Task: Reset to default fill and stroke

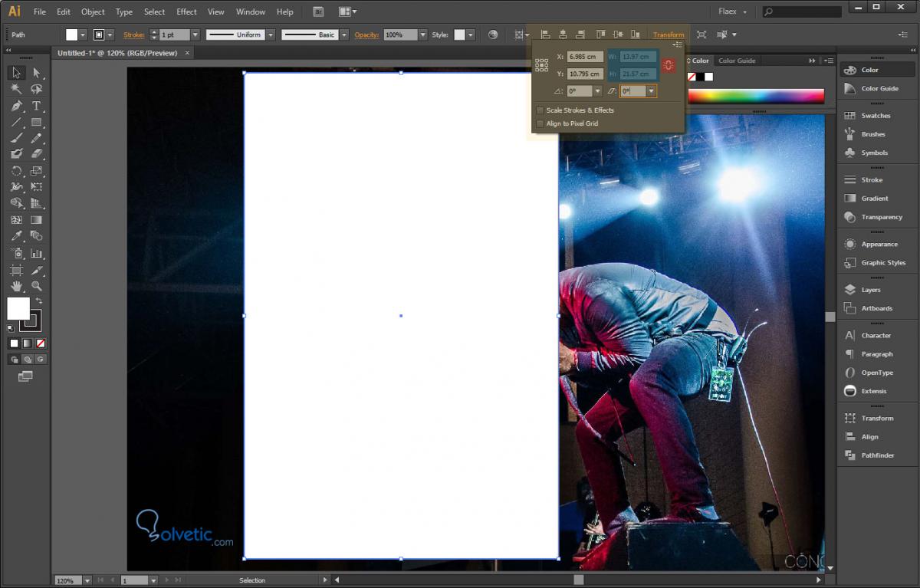Action: click(11, 328)
